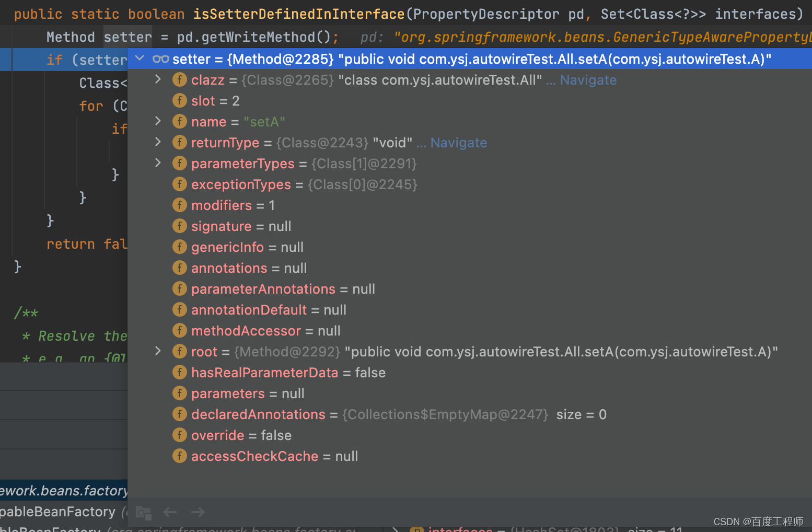812x532 pixels.
Task: Click Navigate link next to clazz
Action: click(x=588, y=80)
